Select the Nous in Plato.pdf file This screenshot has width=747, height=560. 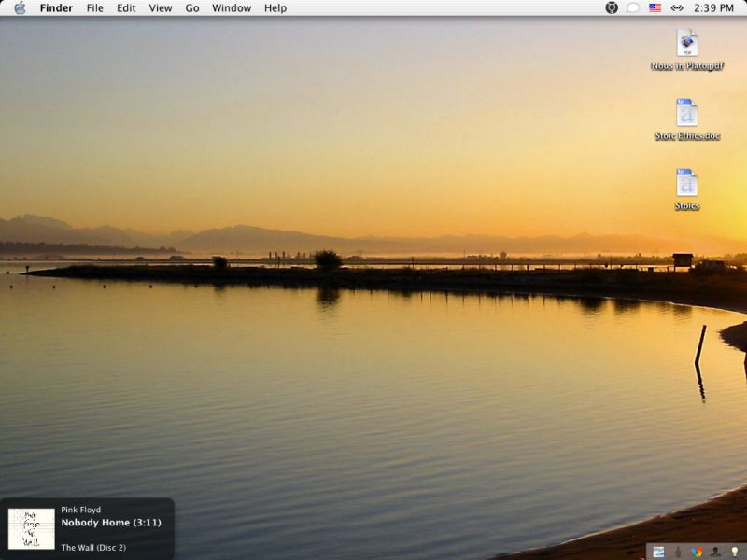(x=687, y=43)
